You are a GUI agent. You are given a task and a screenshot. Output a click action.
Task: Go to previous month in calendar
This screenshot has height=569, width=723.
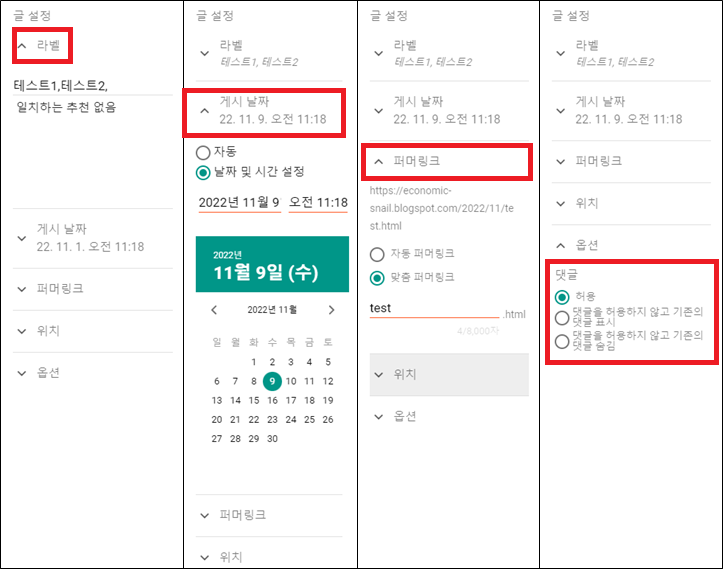[x=214, y=310]
